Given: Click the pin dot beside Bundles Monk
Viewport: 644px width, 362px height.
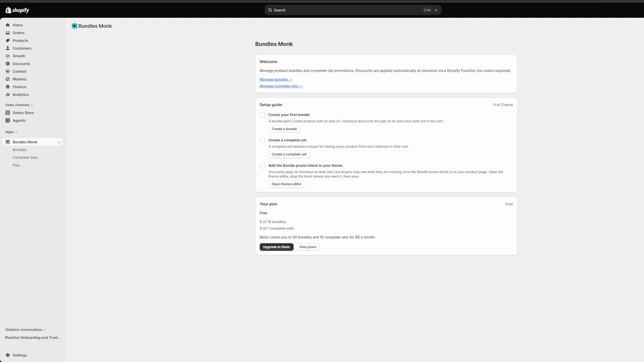Looking at the screenshot, I should pos(59,142).
